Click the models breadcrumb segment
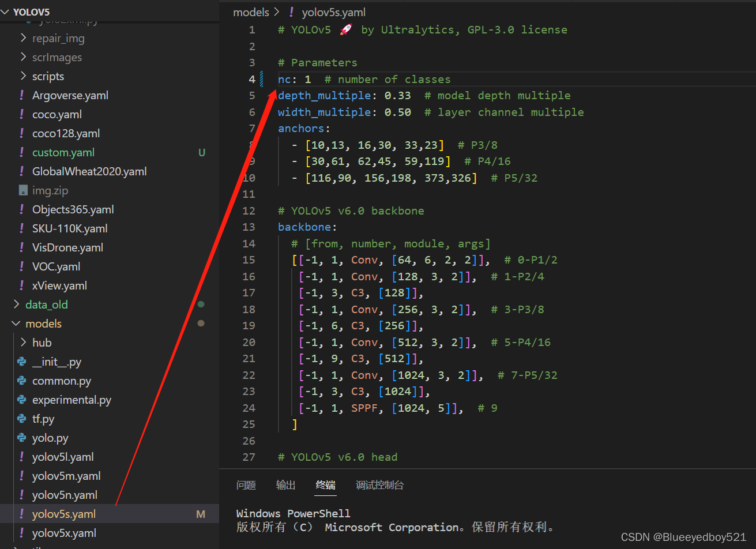 coord(251,12)
